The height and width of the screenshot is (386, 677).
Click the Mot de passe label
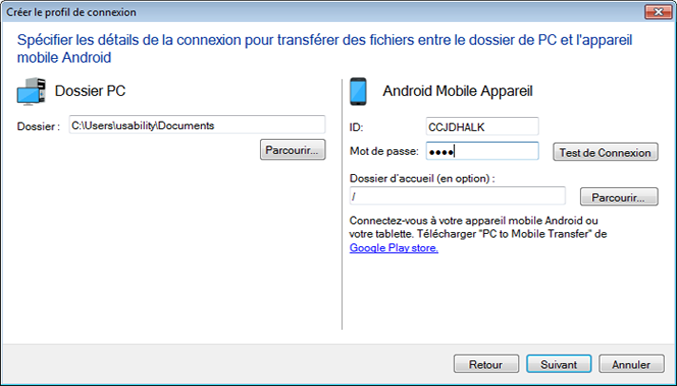tap(384, 152)
